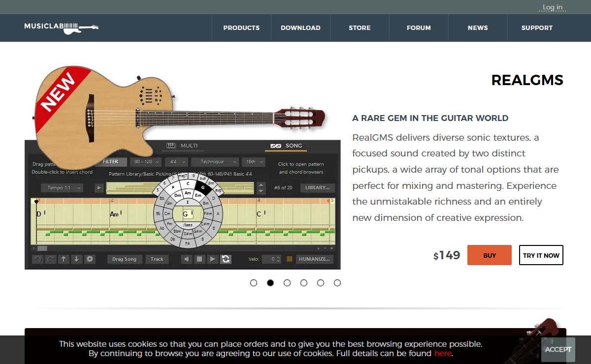Click the REALGMS product title
The image size is (591, 364).
[527, 80]
